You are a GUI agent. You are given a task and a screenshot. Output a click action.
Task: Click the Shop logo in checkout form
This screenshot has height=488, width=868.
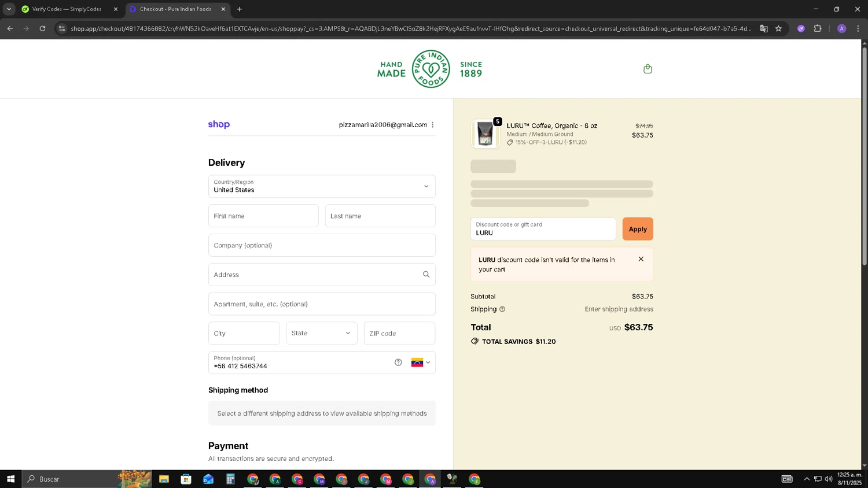coord(219,124)
